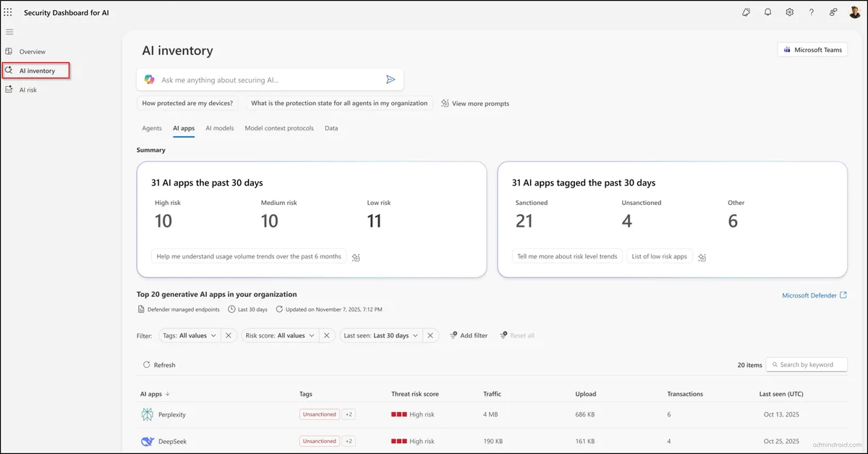Remove the Tags filter with its X

click(229, 335)
